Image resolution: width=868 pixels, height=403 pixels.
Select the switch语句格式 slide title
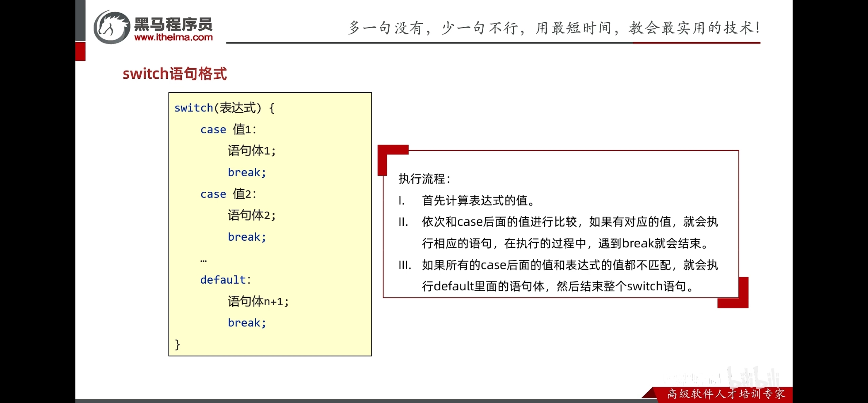pyautogui.click(x=175, y=73)
